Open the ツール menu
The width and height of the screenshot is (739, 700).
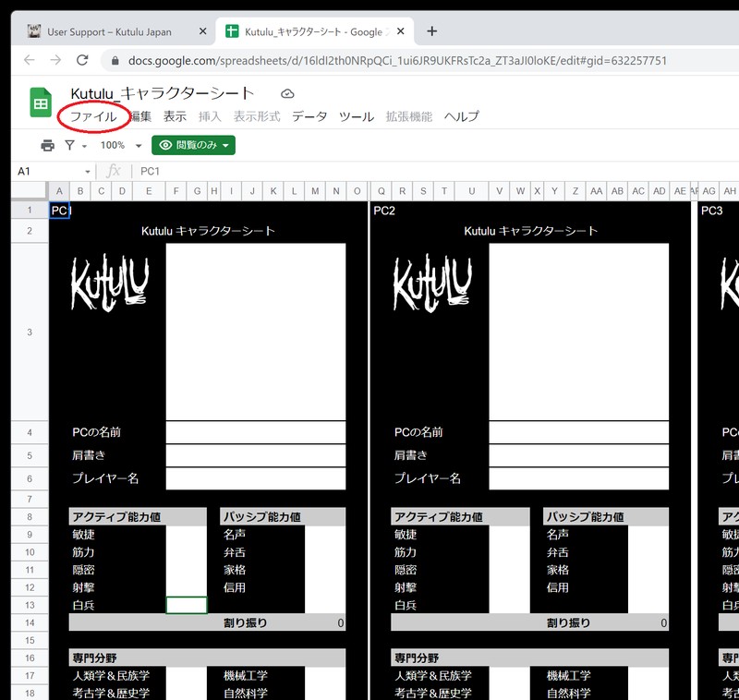click(x=357, y=117)
